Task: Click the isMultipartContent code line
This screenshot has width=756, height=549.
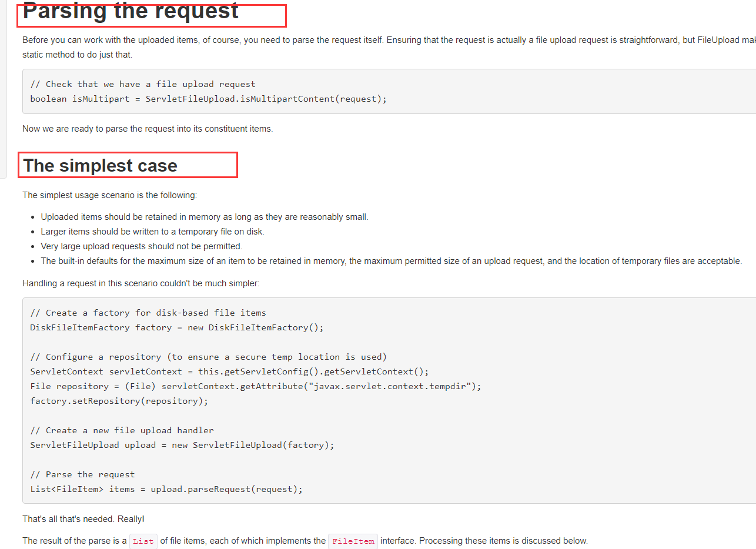Action: tap(209, 99)
